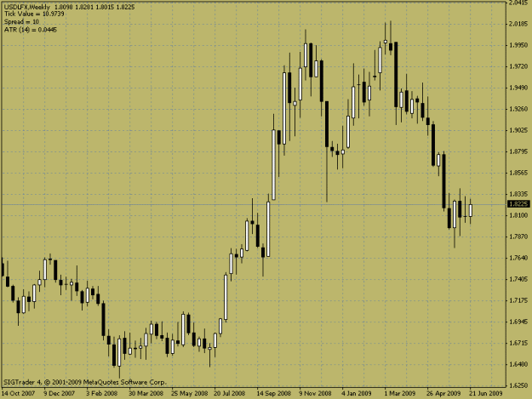532x399 pixels.
Task: Click the SIGTrader 4 MetaQuotes copyright text
Action: [x=85, y=382]
